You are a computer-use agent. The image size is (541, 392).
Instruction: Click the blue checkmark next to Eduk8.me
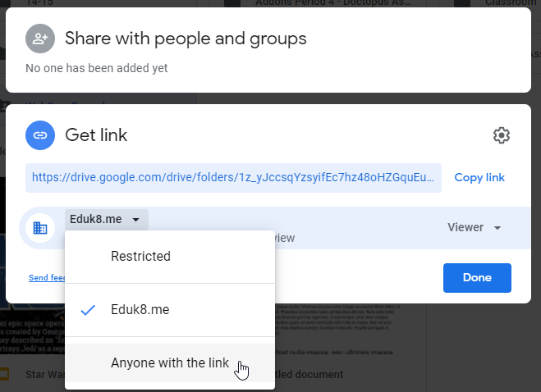pyautogui.click(x=88, y=310)
